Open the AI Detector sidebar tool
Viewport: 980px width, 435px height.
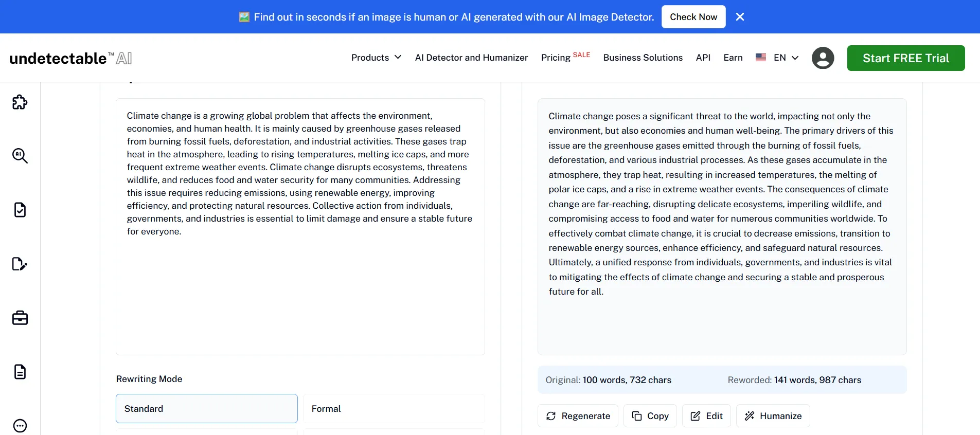point(20,156)
